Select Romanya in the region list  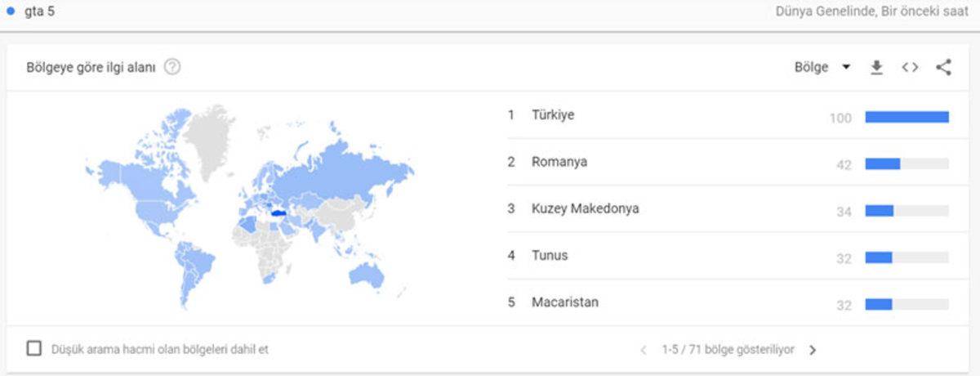point(559,162)
